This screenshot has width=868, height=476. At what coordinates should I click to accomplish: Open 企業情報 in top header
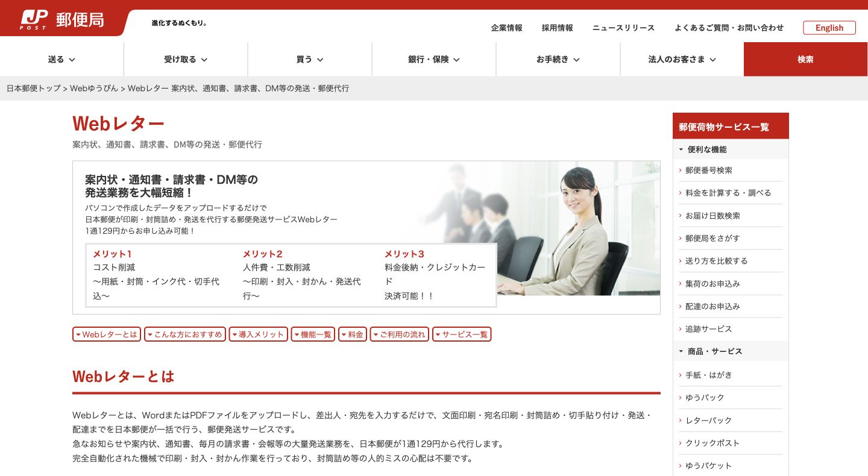tap(507, 28)
